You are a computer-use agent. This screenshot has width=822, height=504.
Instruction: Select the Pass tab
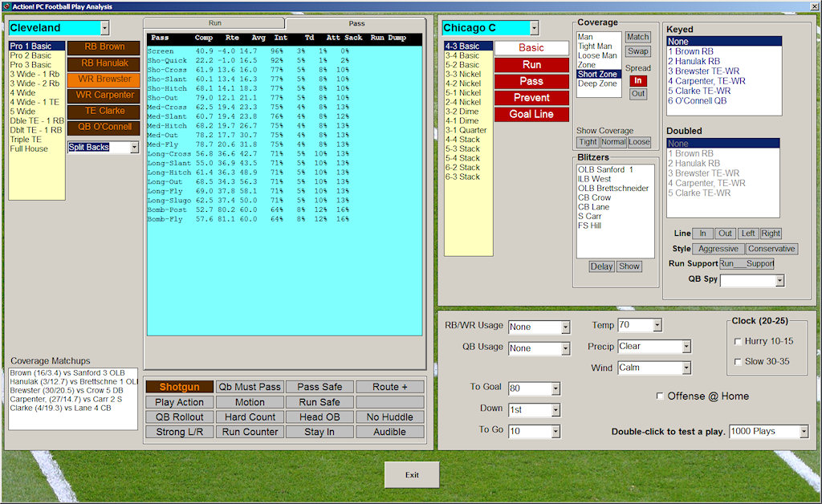click(x=356, y=23)
